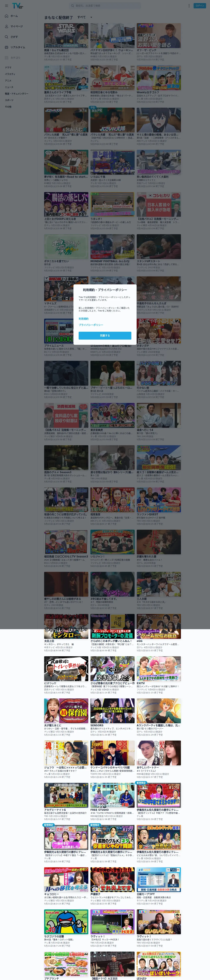Open the three-dot more options menu
Image resolution: width=210 pixels, height=980 pixels.
pyautogui.click(x=189, y=6)
